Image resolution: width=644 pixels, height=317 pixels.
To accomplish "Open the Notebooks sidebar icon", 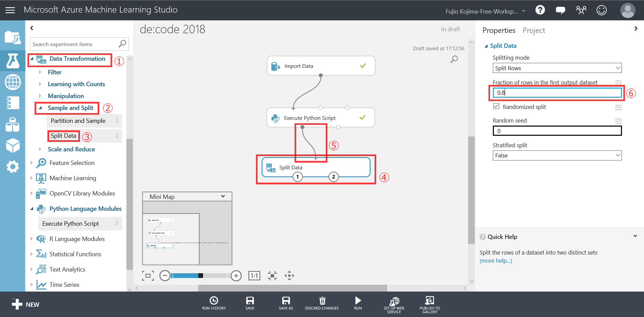I will (x=13, y=102).
